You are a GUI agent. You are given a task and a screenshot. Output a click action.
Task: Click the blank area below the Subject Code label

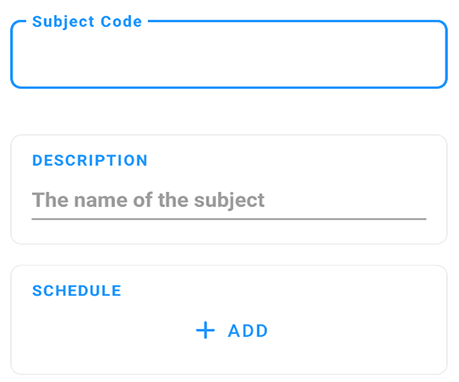click(x=229, y=58)
